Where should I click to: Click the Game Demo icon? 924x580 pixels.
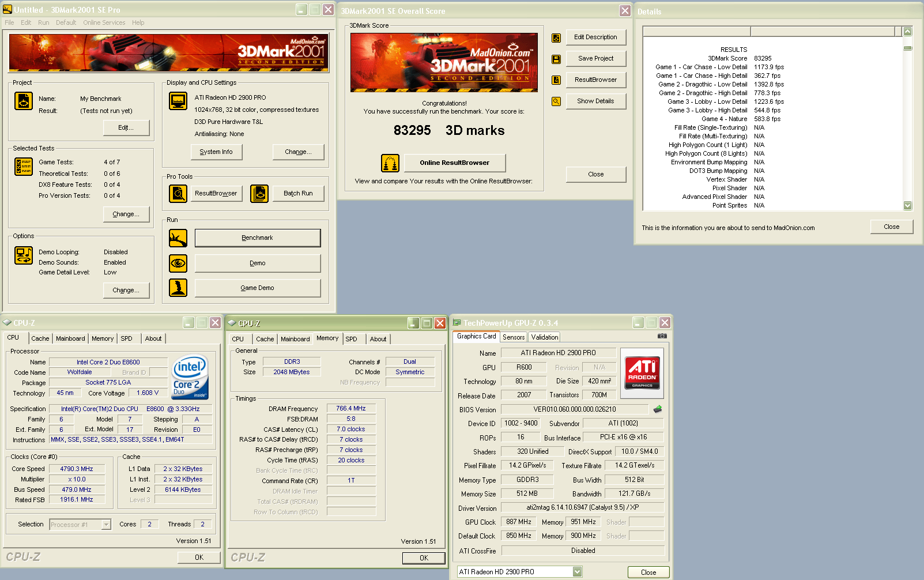coord(178,288)
